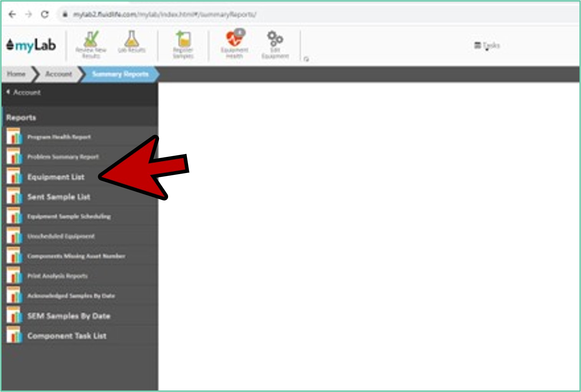Reload the page in browser

[45, 15]
